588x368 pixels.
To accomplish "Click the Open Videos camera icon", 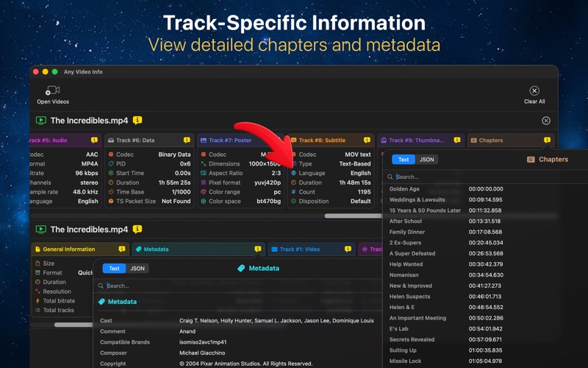I will point(52,90).
